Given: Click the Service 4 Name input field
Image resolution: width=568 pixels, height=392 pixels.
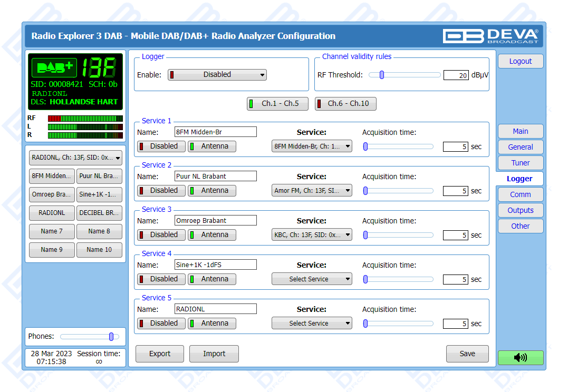Looking at the screenshot, I should click(x=216, y=264).
